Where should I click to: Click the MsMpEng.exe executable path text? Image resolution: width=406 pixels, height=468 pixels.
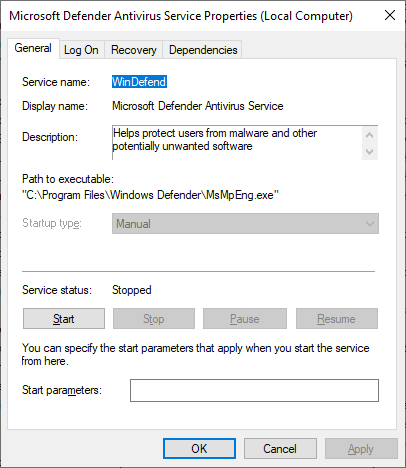(150, 195)
